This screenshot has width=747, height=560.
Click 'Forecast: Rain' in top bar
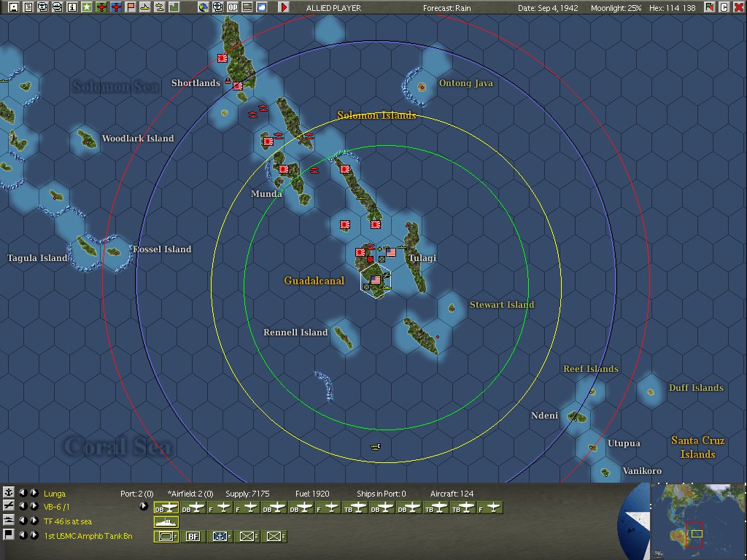447,8
